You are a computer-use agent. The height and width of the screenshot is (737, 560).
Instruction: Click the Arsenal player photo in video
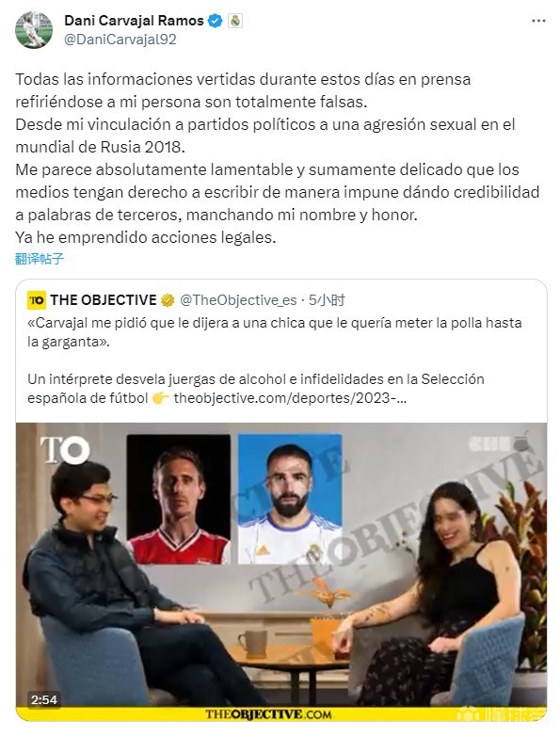click(179, 499)
